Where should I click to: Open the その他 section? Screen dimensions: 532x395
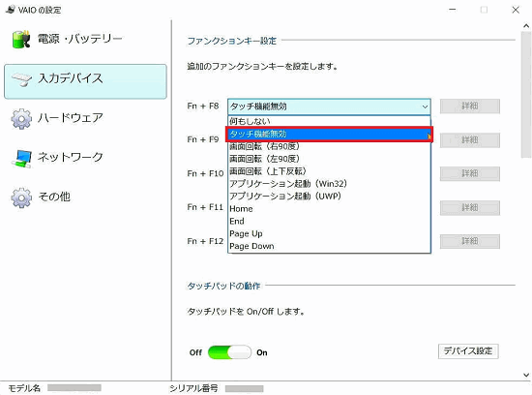click(54, 197)
